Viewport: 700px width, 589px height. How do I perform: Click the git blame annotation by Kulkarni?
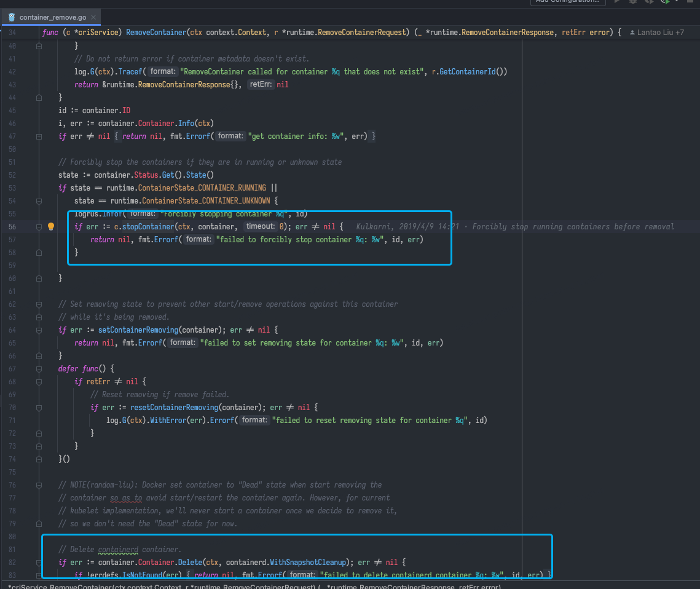point(515,227)
